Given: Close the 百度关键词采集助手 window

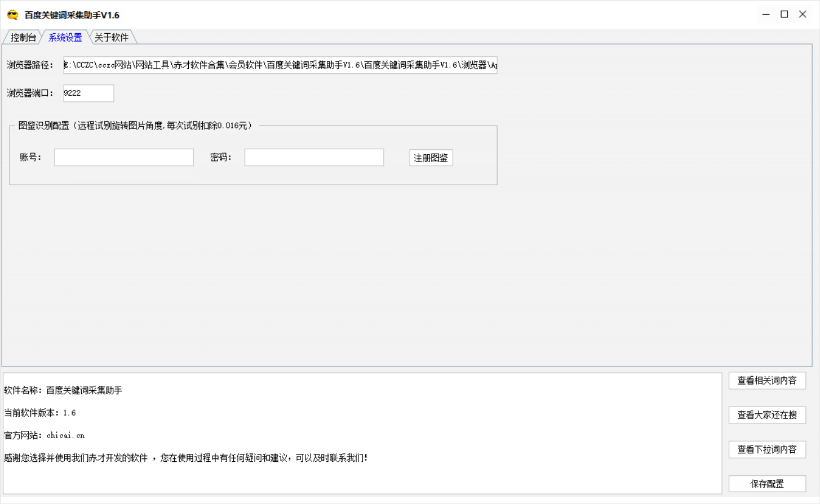Looking at the screenshot, I should pyautogui.click(x=803, y=15).
